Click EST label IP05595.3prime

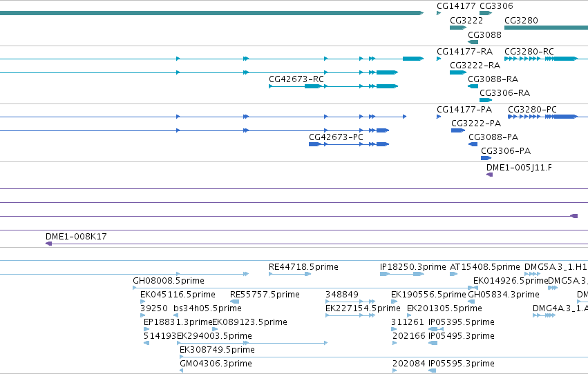pyautogui.click(x=462, y=364)
